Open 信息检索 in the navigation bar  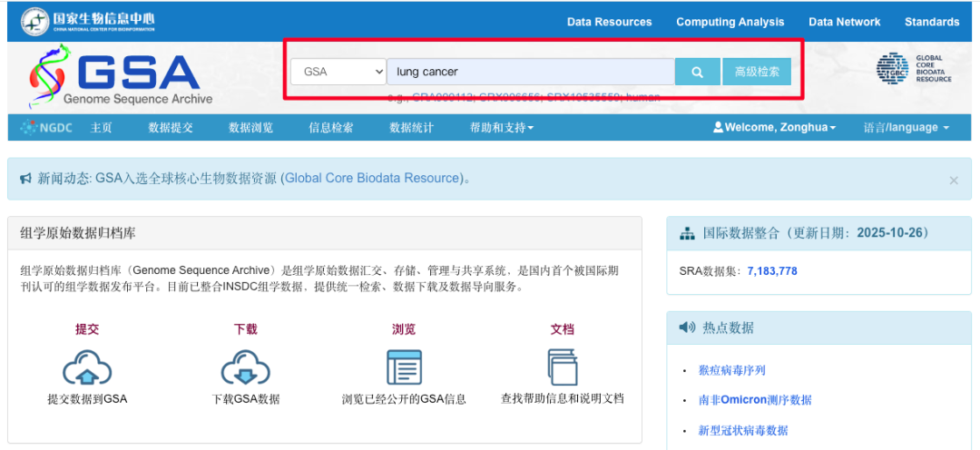(331, 128)
